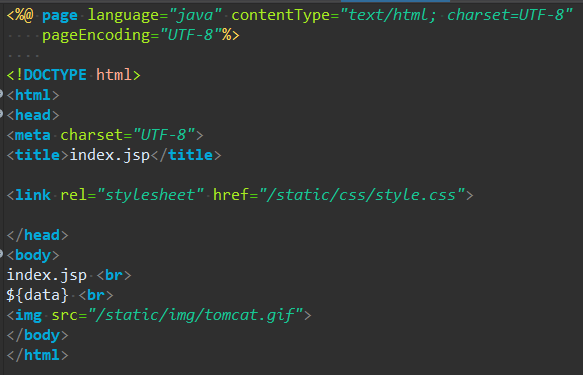Collapse the head tag fold marker
Image resolution: width=583 pixels, height=375 pixels.
click(x=1, y=114)
